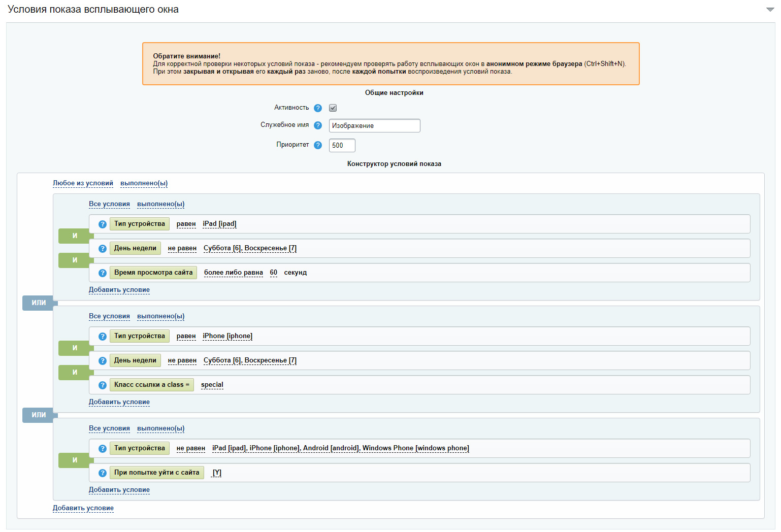Screen dimensions: 781x532
Task: Click help icon for iPad device type condition
Action: 103,224
